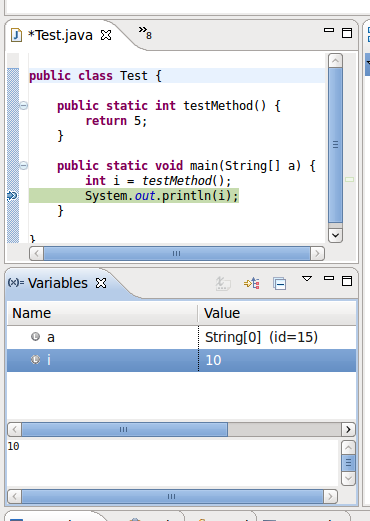Click the detail pane horizontal scroll left arrow
This screenshot has width=370, height=521.
click(14, 496)
